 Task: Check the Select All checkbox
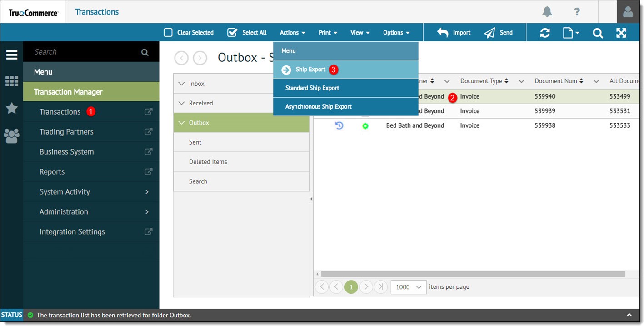(232, 32)
